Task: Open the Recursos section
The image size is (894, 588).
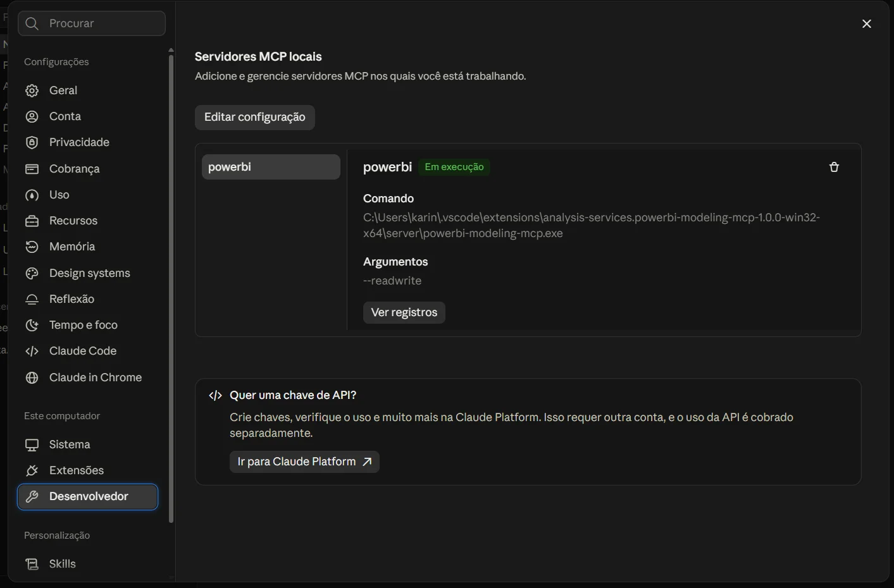Action: coord(87,221)
